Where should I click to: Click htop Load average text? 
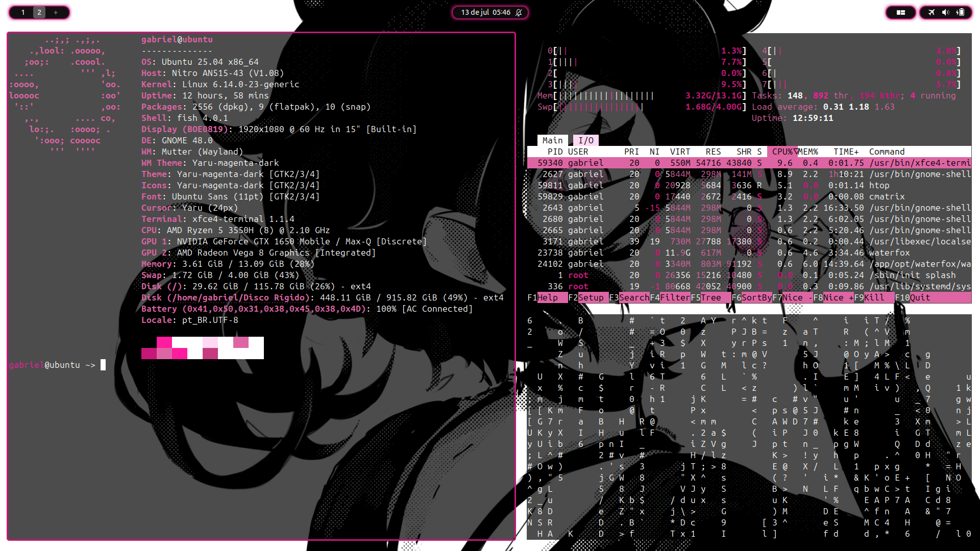pos(823,107)
